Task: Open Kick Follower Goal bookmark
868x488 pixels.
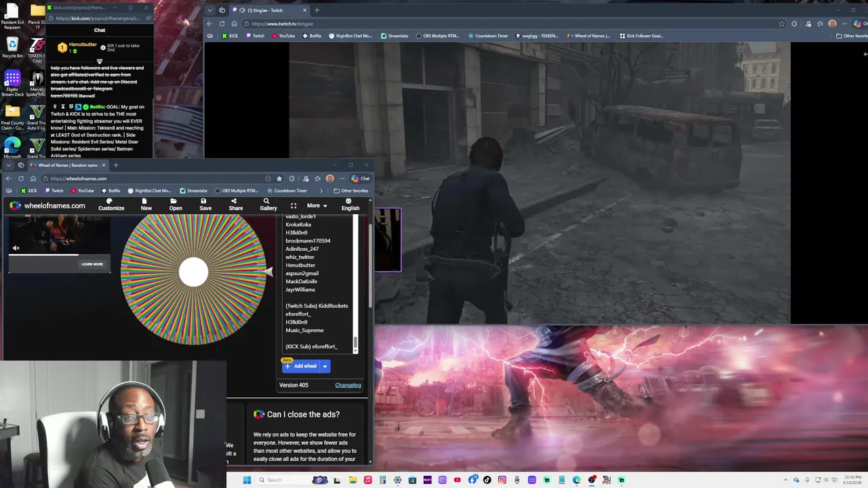Action: 641,36
